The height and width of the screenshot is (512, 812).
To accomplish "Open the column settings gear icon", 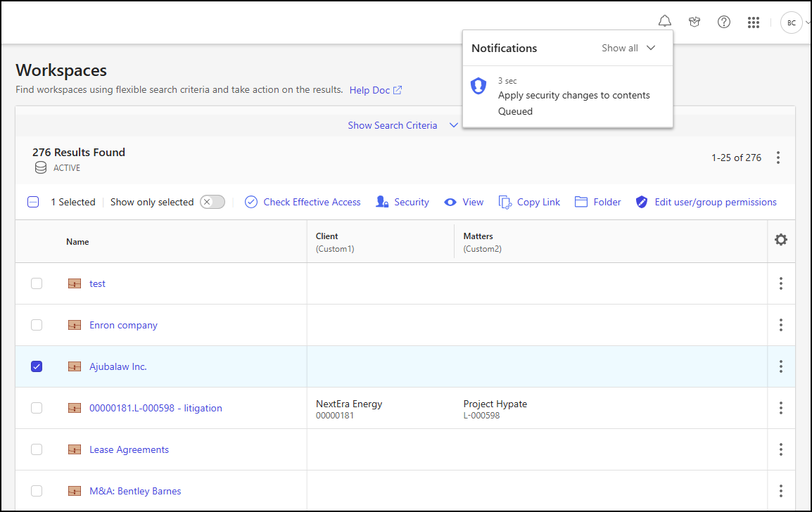I will [x=781, y=239].
